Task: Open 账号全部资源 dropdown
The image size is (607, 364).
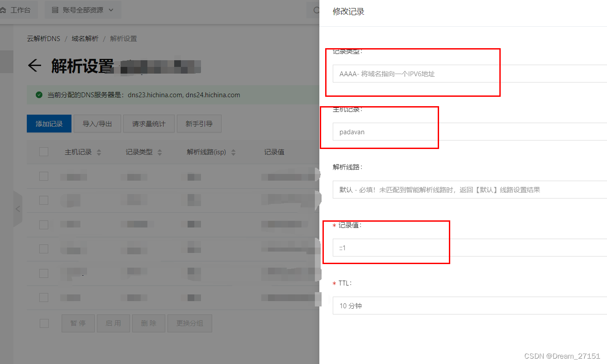Action: (x=83, y=10)
